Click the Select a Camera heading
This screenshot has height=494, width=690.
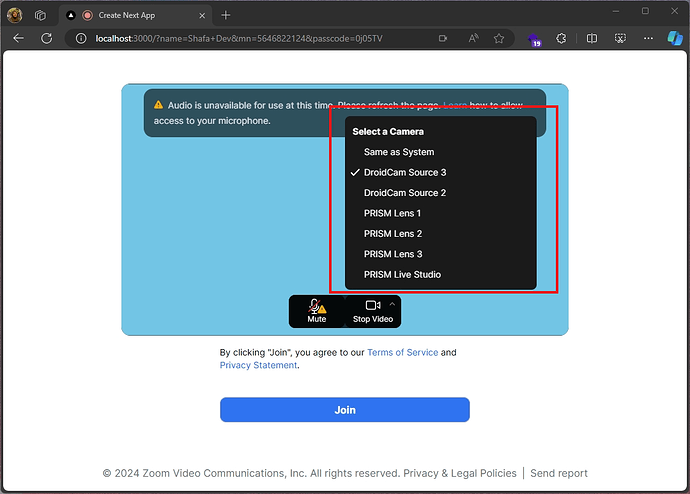388,132
